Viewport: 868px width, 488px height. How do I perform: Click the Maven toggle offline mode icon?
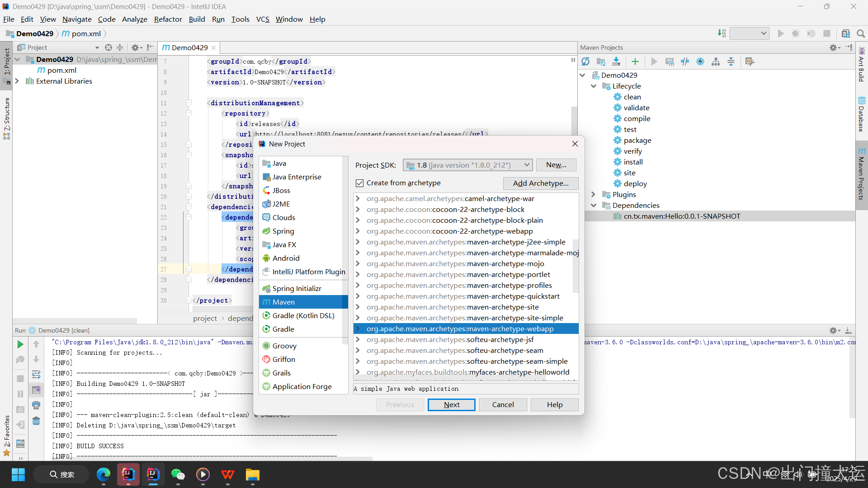(685, 61)
